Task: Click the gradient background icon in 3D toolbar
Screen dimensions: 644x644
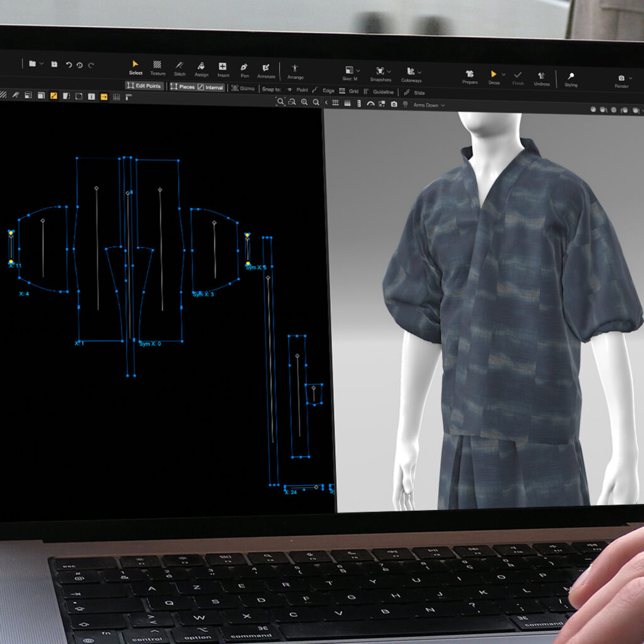Action: tap(347, 103)
